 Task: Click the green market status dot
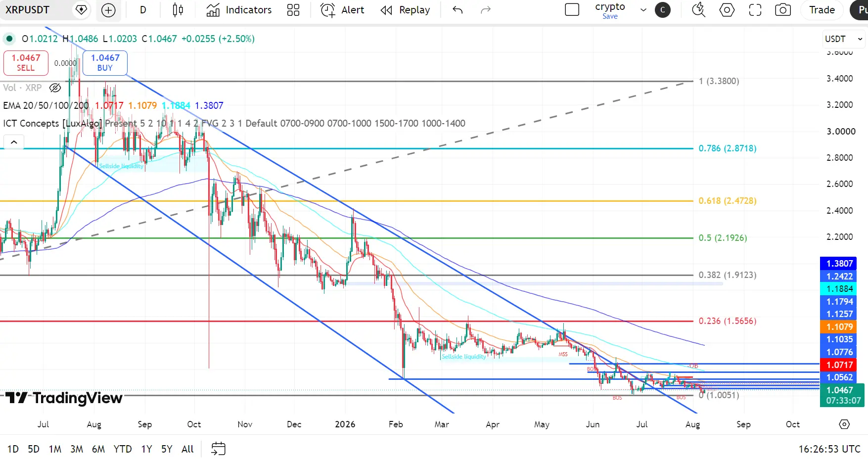point(9,39)
